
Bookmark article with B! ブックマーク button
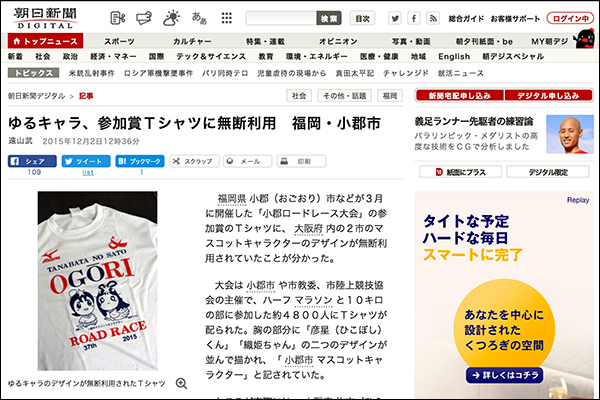(x=141, y=160)
